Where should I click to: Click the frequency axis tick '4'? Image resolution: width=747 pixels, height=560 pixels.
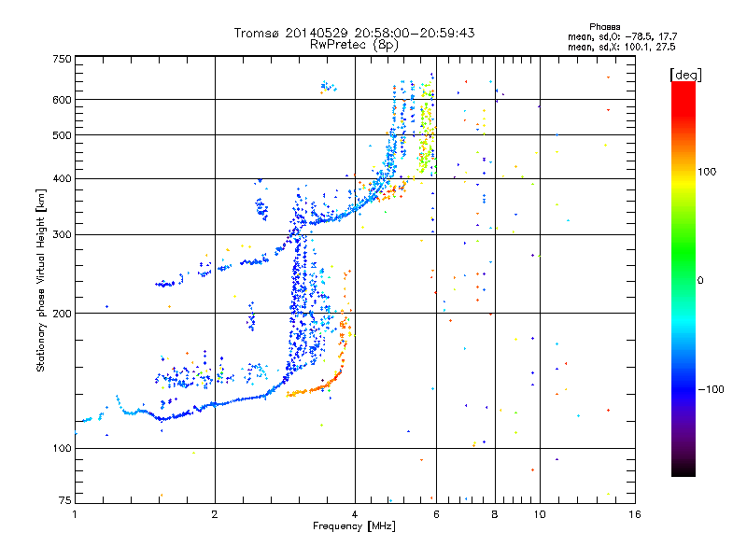(x=355, y=514)
